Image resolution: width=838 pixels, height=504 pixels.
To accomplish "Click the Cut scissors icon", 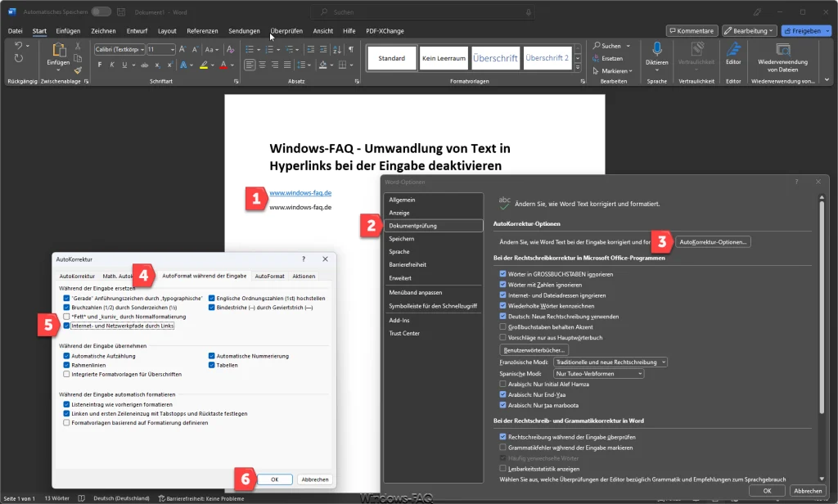I will click(x=78, y=46).
